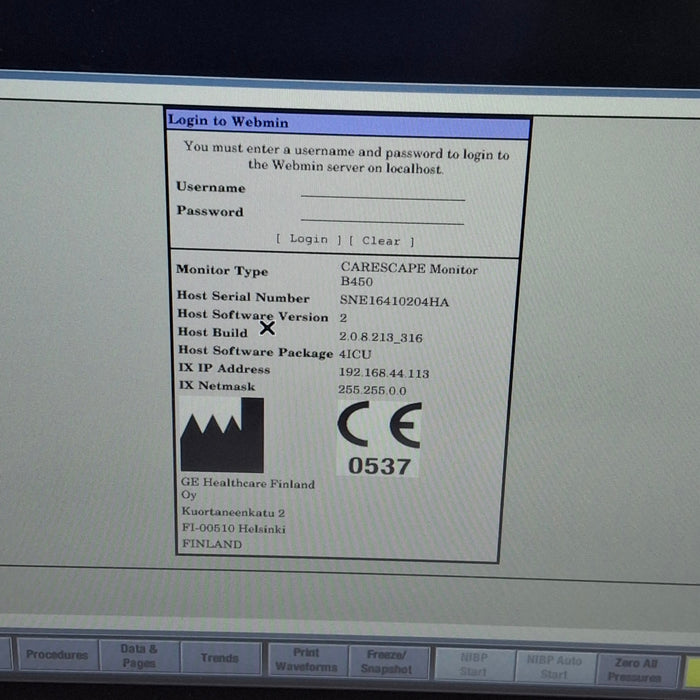The height and width of the screenshot is (700, 700).
Task: Click the Clear button
Action: click(381, 241)
